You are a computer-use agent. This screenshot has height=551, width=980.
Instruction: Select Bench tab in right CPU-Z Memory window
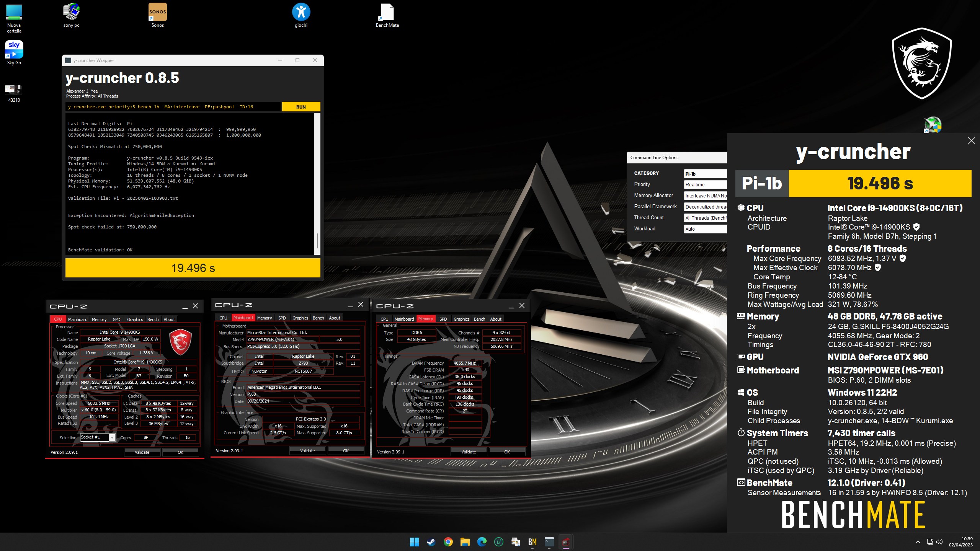pos(479,319)
